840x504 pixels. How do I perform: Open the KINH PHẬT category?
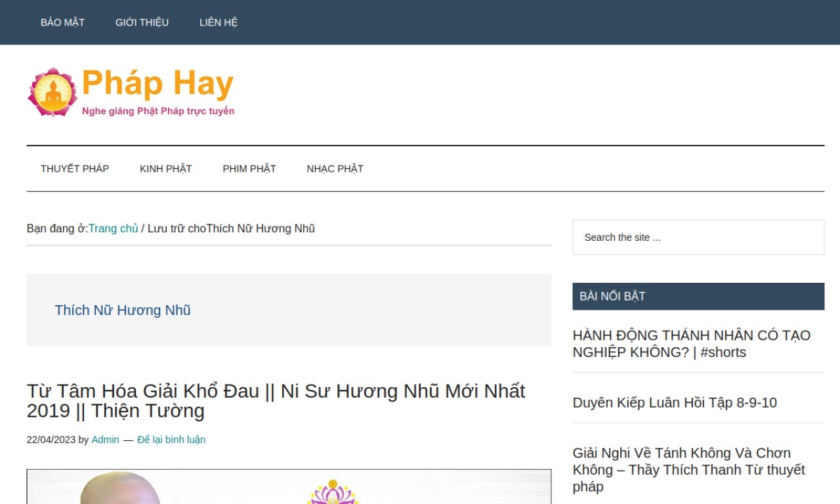click(165, 169)
